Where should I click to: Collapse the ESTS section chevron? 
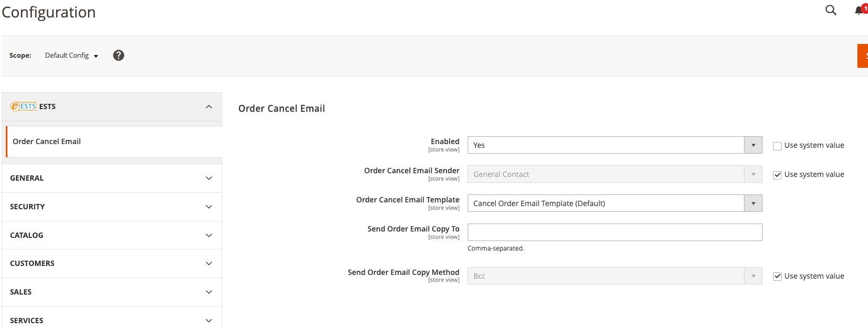tap(209, 106)
